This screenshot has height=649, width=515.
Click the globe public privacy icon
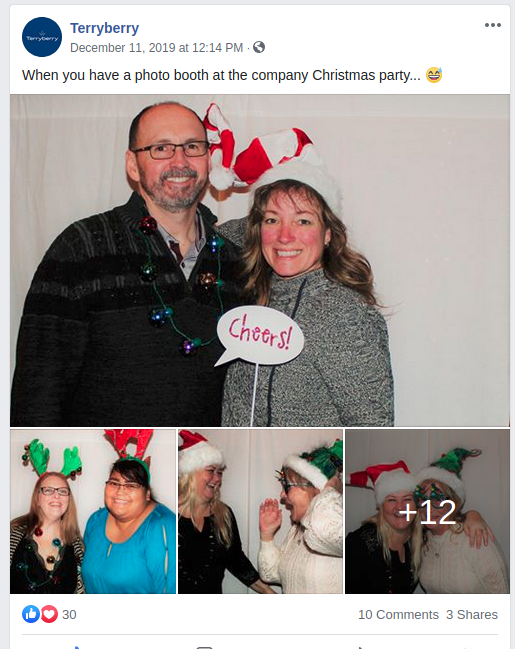pyautogui.click(x=259, y=47)
